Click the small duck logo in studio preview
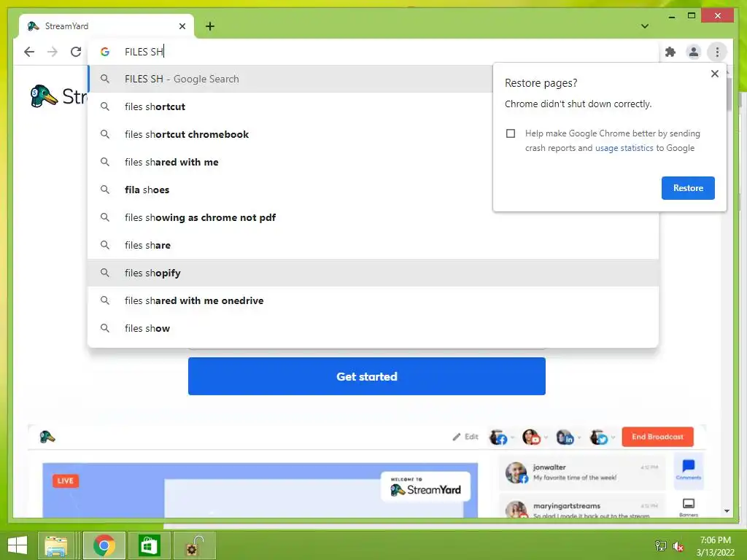747x560 pixels. (47, 437)
